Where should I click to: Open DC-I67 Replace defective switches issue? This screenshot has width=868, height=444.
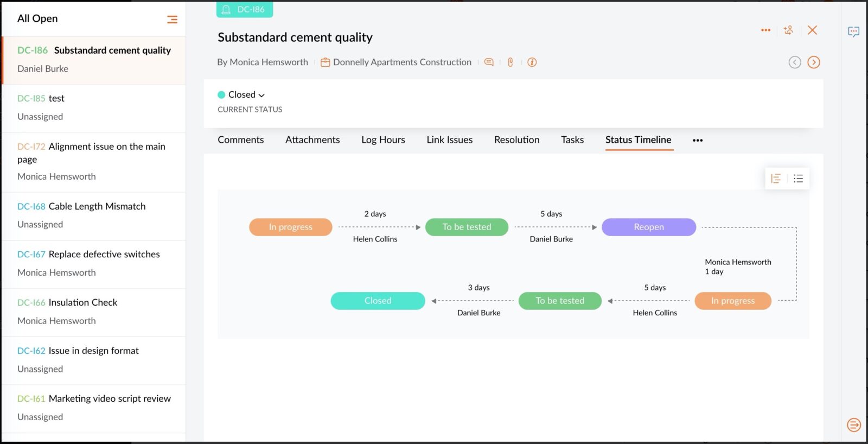pyautogui.click(x=94, y=264)
